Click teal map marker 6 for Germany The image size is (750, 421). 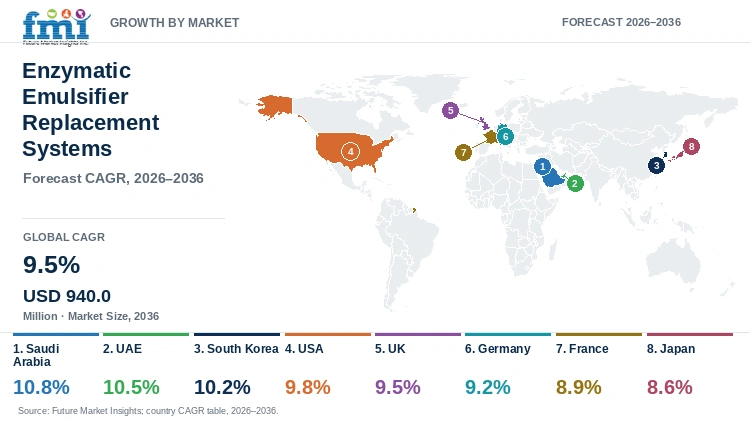coord(505,137)
